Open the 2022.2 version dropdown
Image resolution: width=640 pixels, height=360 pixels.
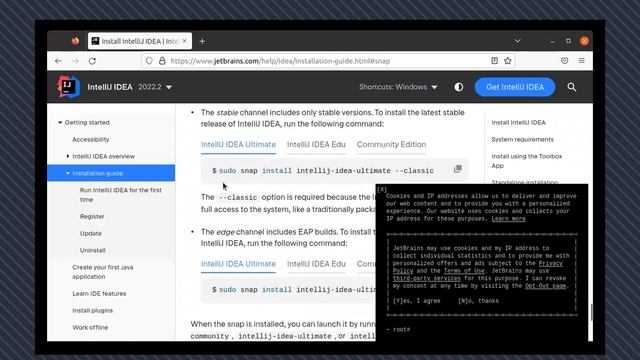[155, 87]
